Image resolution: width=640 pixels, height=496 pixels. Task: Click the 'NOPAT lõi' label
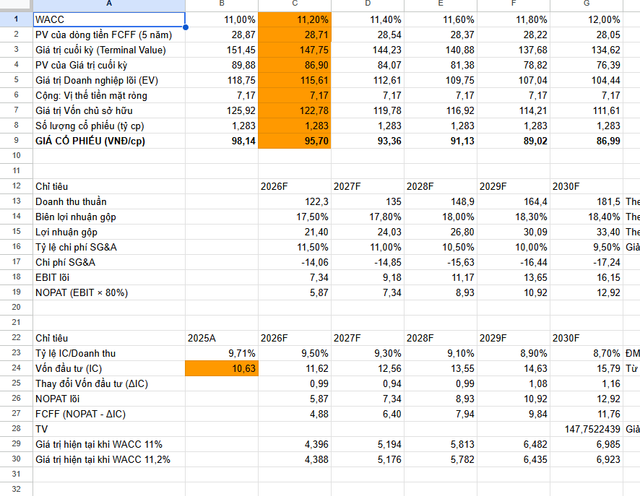[x=58, y=399]
